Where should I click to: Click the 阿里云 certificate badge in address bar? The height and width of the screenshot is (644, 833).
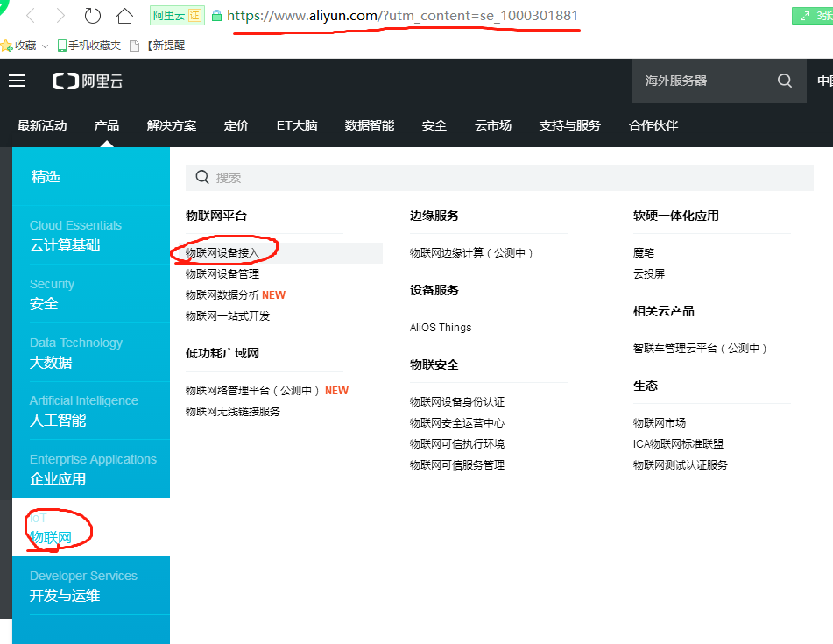pos(177,16)
